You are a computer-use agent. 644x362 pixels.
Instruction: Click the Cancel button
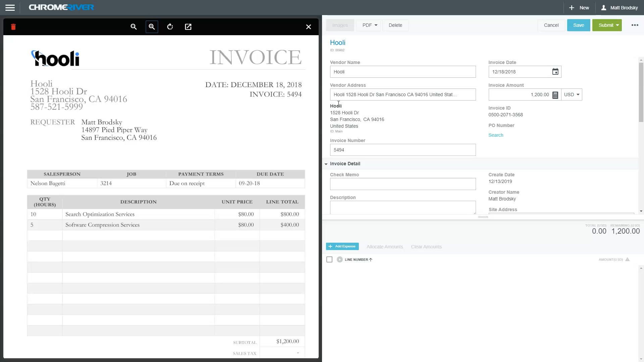tap(551, 25)
